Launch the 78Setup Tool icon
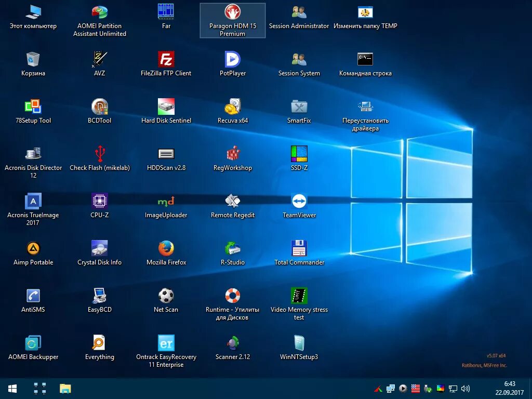The width and height of the screenshot is (532, 399). [33, 111]
